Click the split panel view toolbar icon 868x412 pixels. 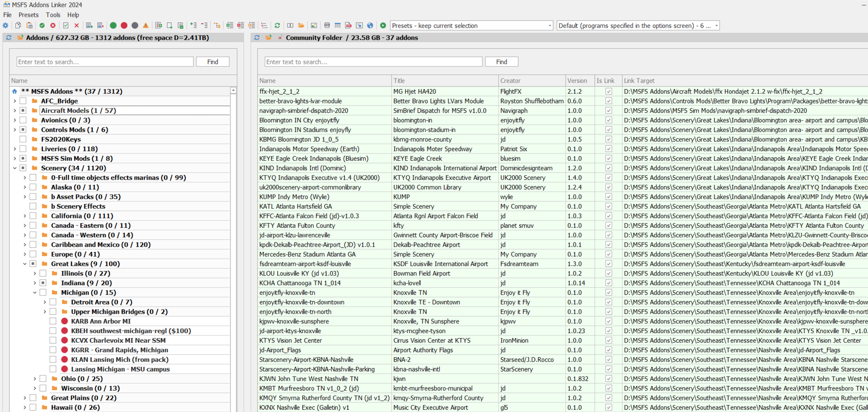[x=290, y=25]
